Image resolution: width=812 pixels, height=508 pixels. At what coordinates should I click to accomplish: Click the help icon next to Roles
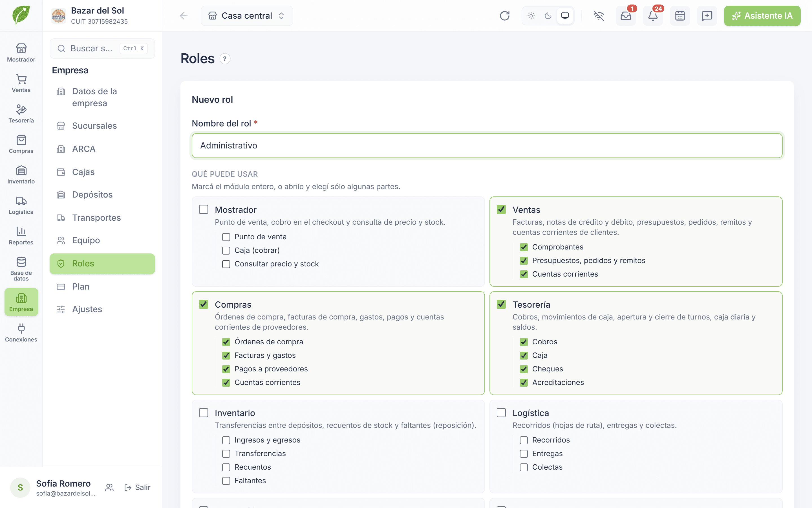coord(225,59)
